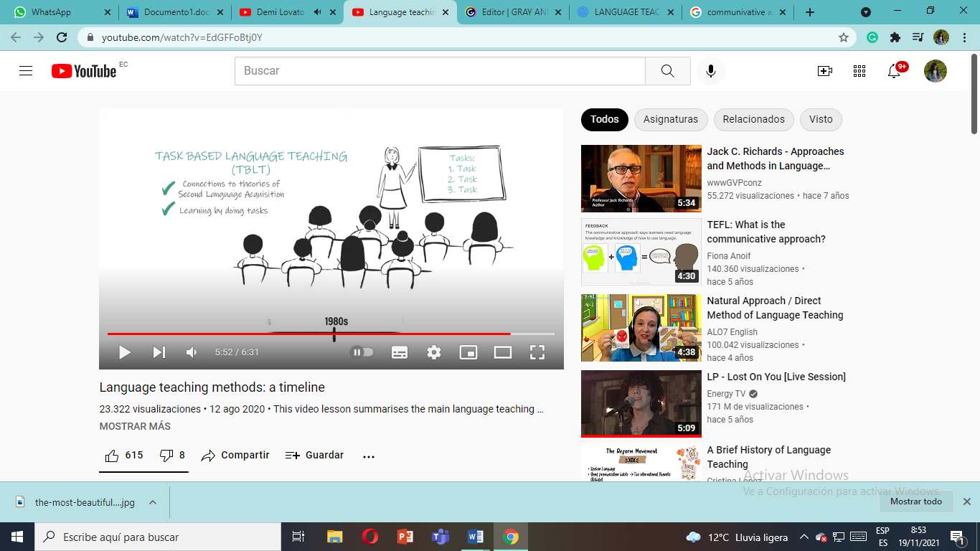Go to the YouTube home logo
The width and height of the screenshot is (980, 551).
coord(84,71)
